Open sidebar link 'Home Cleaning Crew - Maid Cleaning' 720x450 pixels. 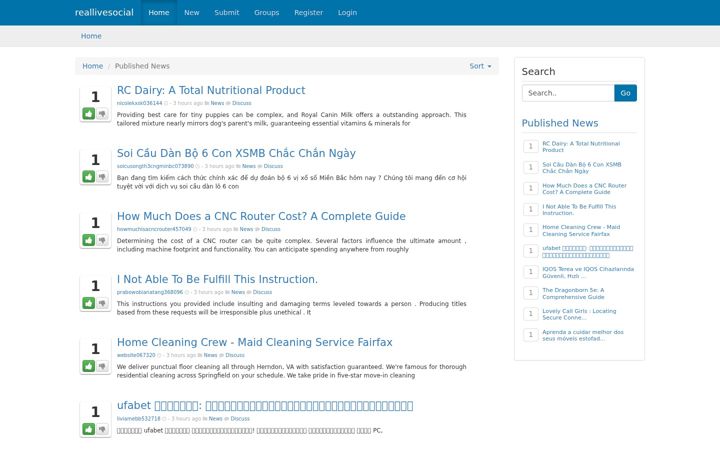click(x=581, y=231)
